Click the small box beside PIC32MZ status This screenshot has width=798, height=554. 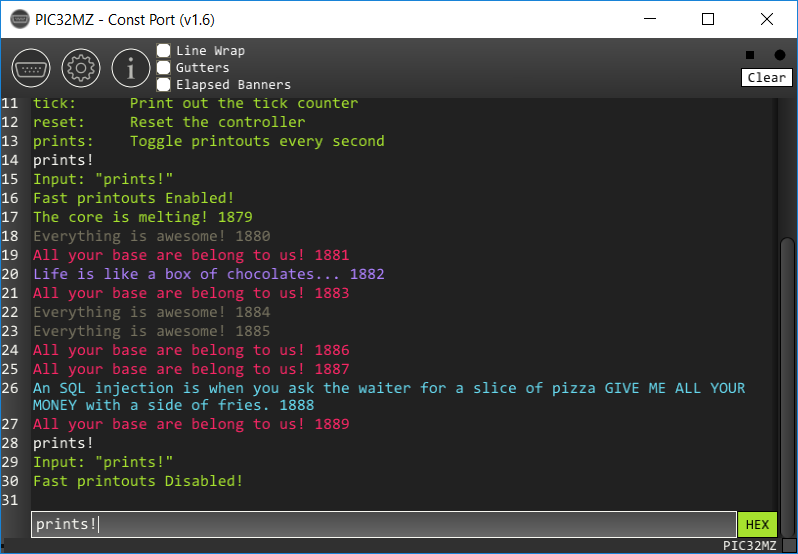click(789, 546)
